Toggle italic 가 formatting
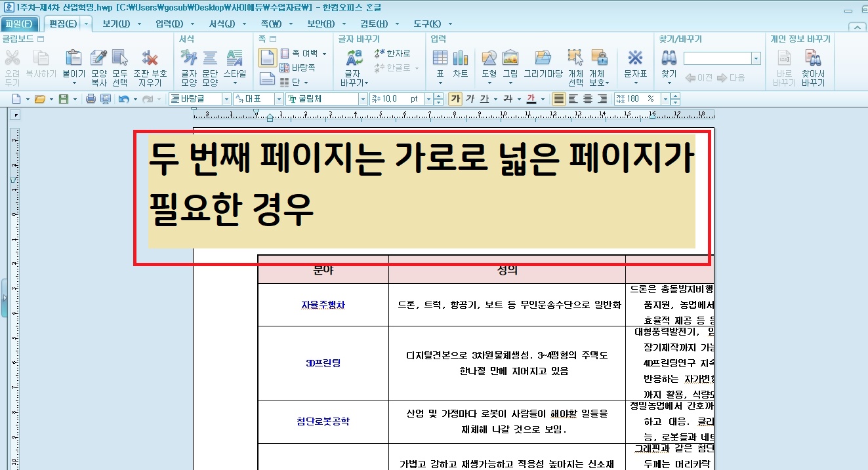The image size is (868, 470). pos(470,99)
